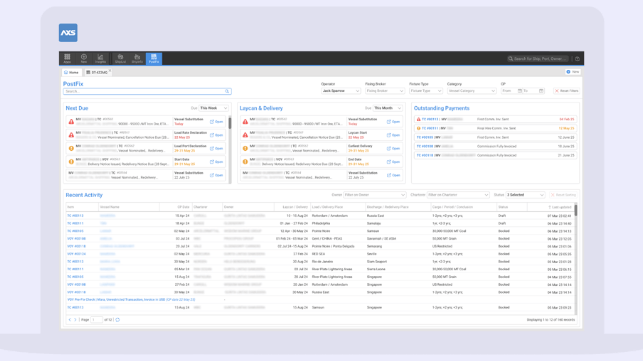Image resolution: width=643 pixels, height=361 pixels.
Task: Click the magnifier icon in PostFix search box
Action: [227, 91]
